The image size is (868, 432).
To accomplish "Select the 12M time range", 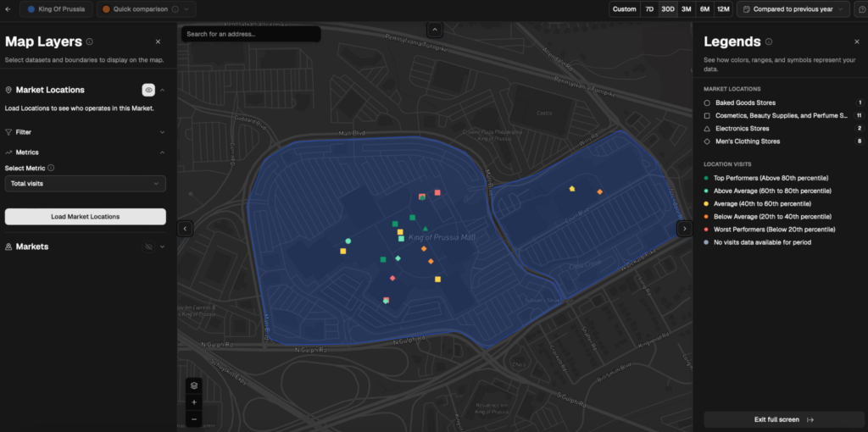I will pos(723,8).
